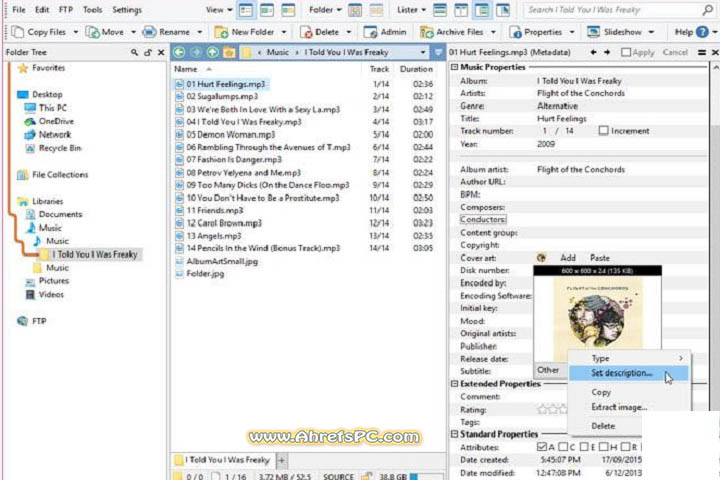The width and height of the screenshot is (720, 480).
Task: Collapse the Standard Properties section
Action: point(455,434)
